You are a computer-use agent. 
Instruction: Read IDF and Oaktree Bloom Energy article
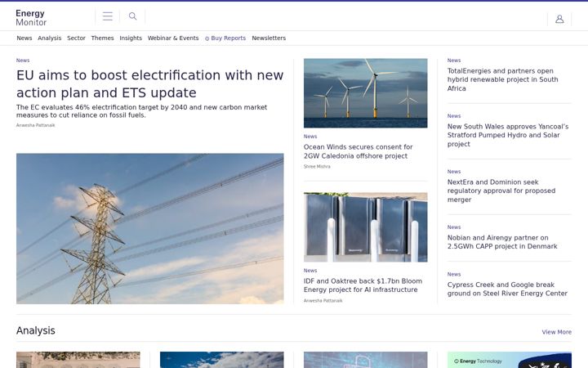pyautogui.click(x=363, y=285)
